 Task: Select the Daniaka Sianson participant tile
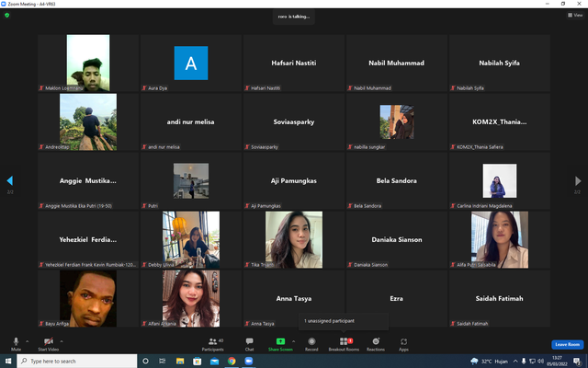(x=396, y=239)
